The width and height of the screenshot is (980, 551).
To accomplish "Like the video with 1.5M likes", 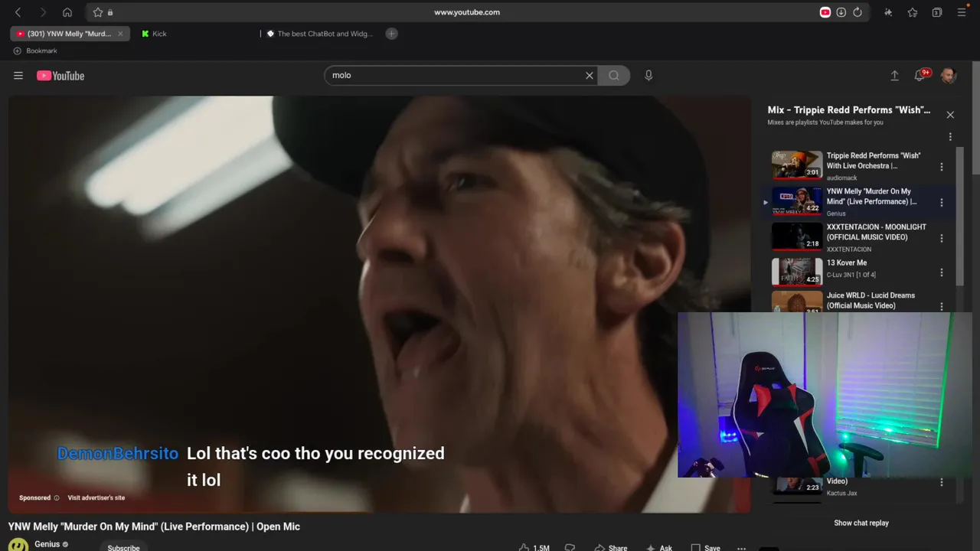I will click(534, 548).
